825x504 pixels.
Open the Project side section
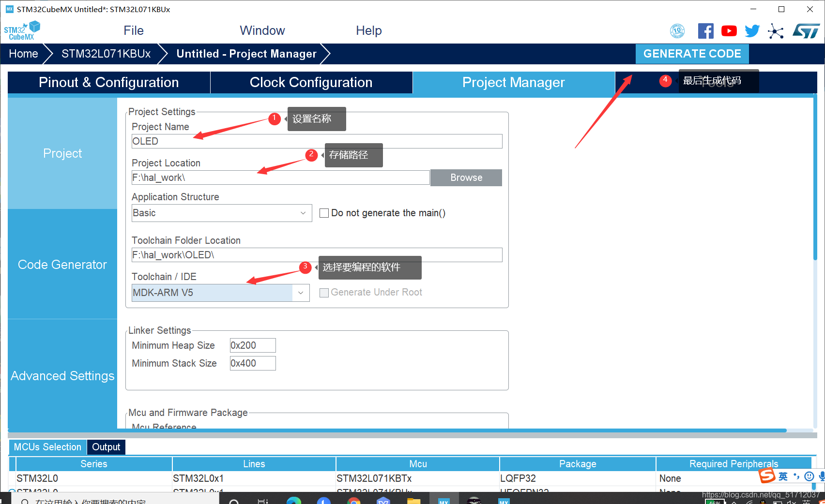[x=62, y=153]
